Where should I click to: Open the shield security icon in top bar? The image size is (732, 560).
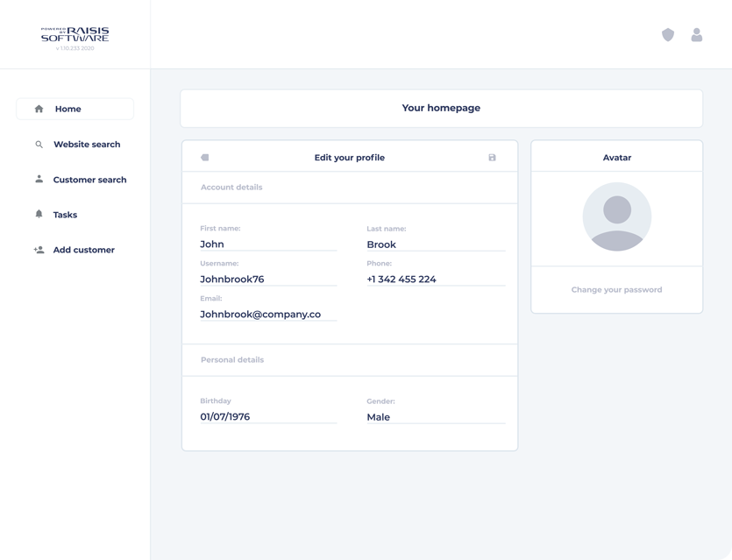(668, 35)
